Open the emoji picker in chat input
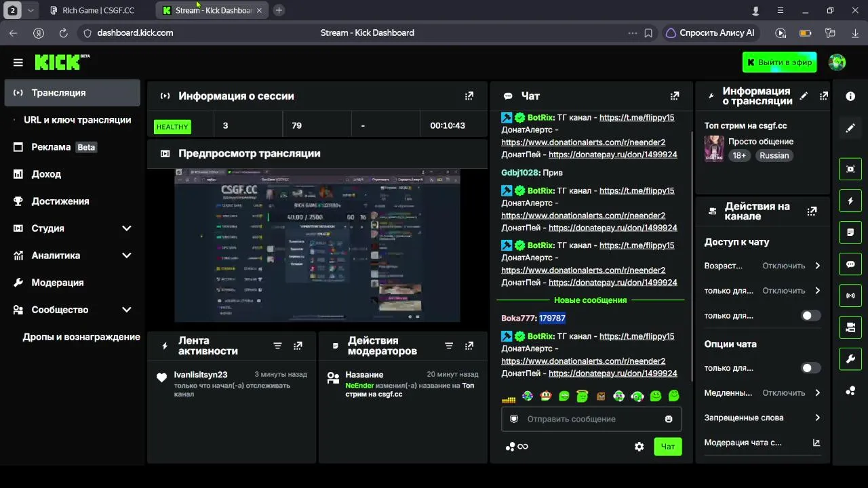The width and height of the screenshot is (868, 488). click(669, 419)
